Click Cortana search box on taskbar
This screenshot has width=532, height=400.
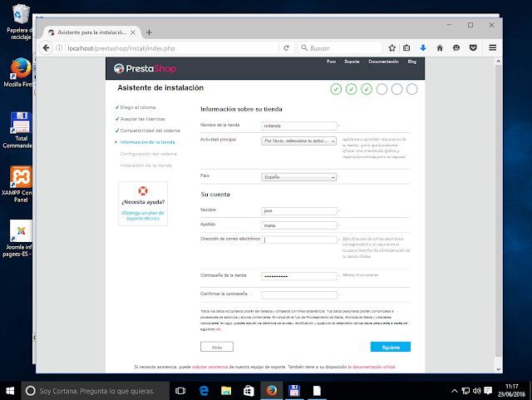click(x=96, y=391)
